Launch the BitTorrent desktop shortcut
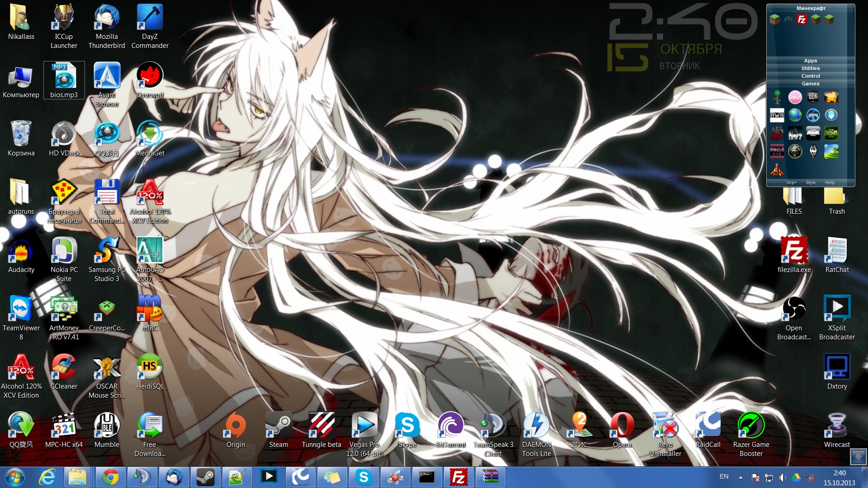The width and height of the screenshot is (868, 488). (x=450, y=430)
